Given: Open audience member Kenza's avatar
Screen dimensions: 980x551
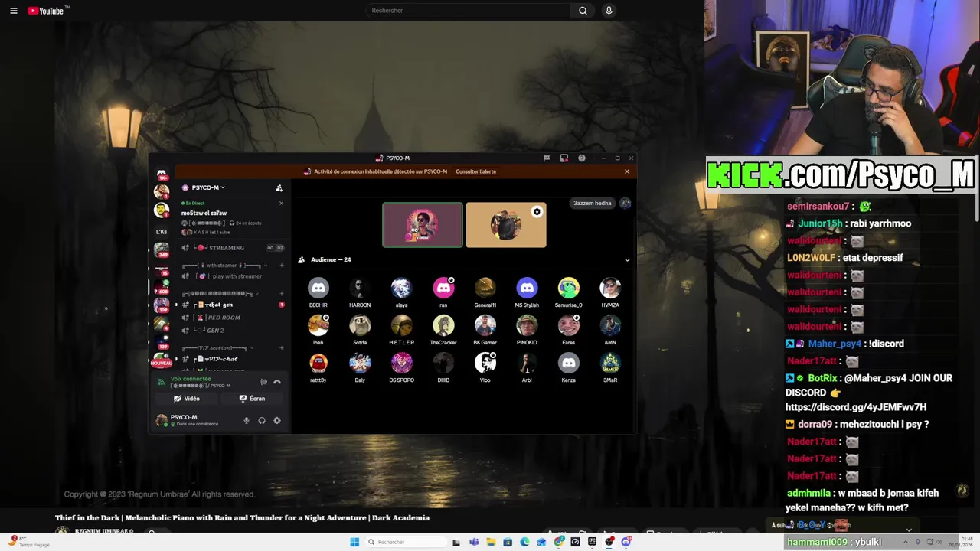Looking at the screenshot, I should click(x=568, y=363).
